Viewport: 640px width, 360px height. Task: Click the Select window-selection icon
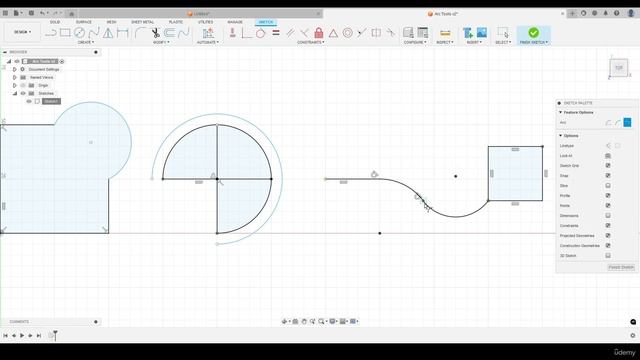click(503, 33)
